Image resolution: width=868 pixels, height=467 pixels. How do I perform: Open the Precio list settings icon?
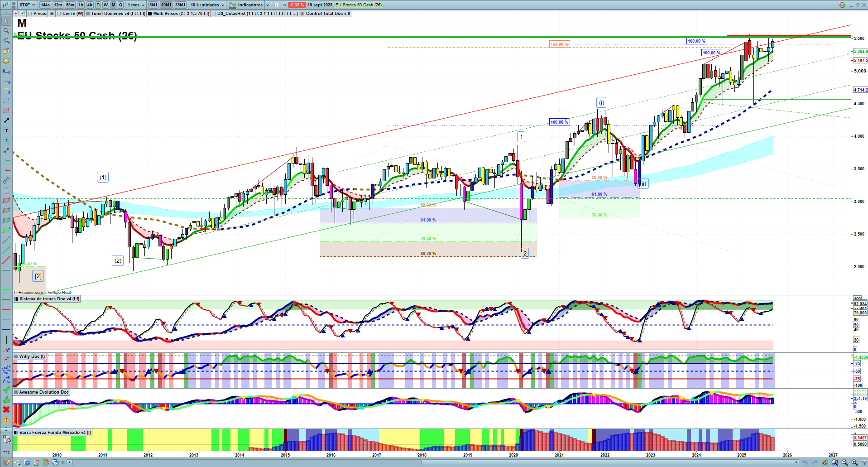coord(52,14)
